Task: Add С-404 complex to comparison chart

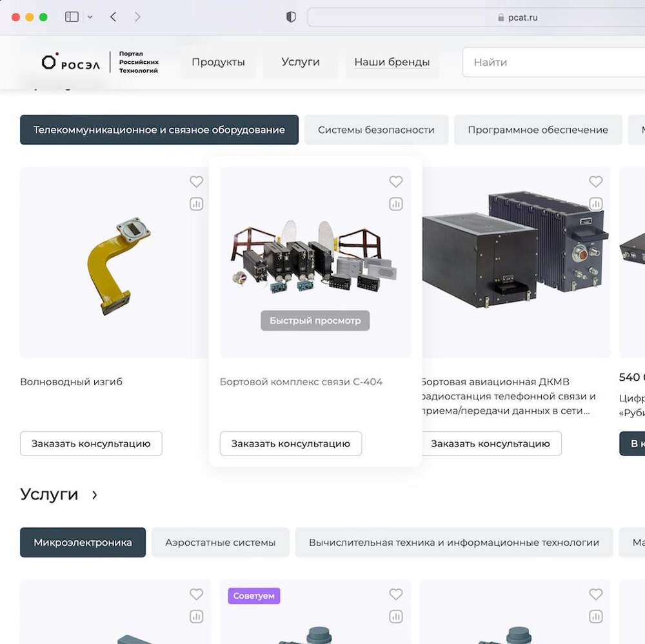Action: [x=396, y=204]
